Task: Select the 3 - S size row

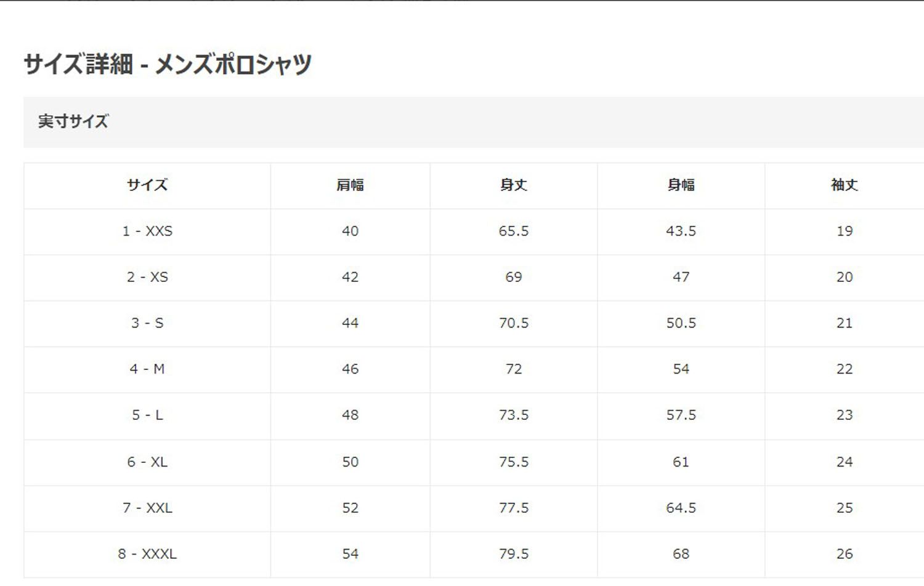Action: tap(474, 324)
